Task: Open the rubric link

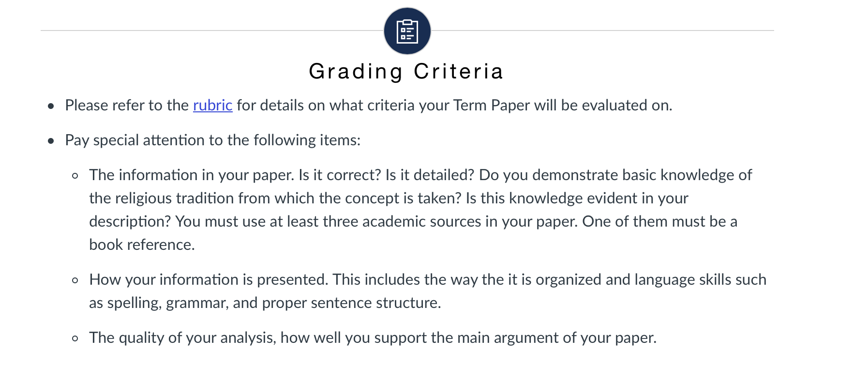Action: click(x=212, y=105)
